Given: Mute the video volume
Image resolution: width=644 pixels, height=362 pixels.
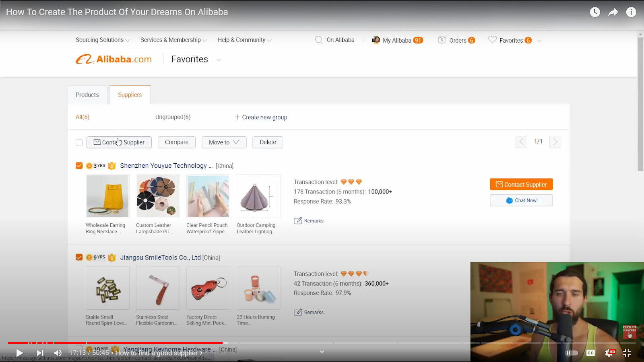Looking at the screenshot, I should click(x=58, y=353).
